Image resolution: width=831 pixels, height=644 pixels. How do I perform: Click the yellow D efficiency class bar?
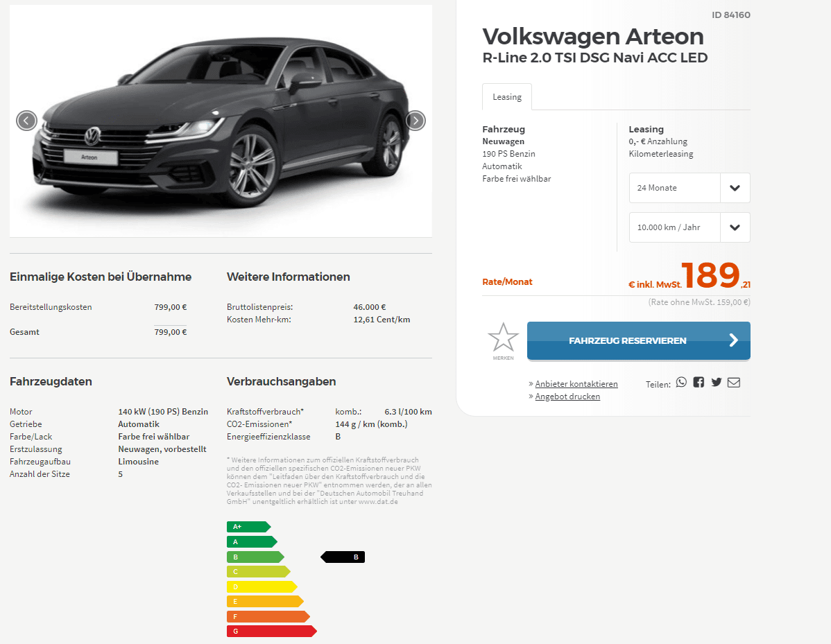(x=262, y=586)
